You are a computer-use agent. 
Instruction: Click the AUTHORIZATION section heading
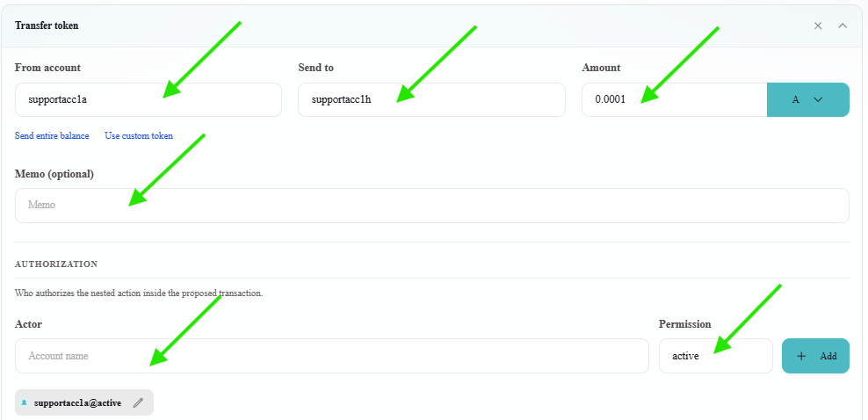click(56, 264)
